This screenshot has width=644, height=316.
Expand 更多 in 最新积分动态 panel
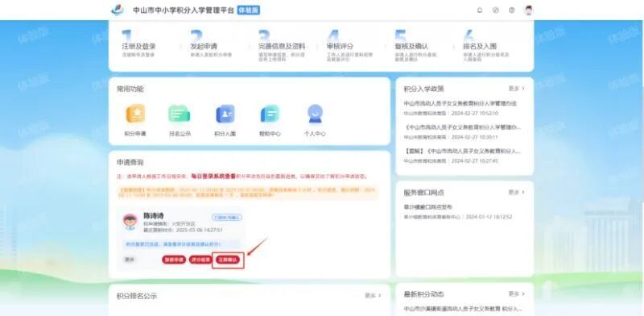(x=516, y=293)
